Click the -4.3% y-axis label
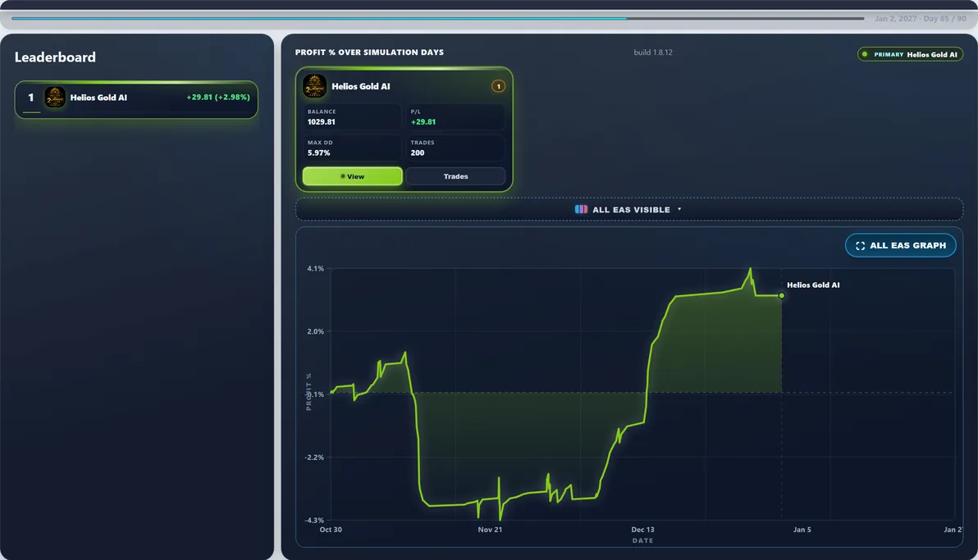Screen dimensions: 978x560 click(314, 520)
